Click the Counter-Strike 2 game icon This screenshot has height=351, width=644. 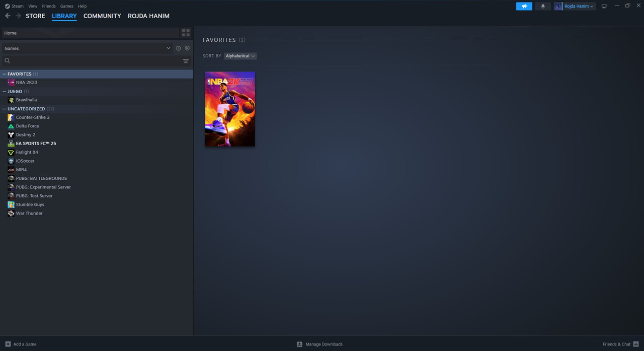click(x=11, y=117)
